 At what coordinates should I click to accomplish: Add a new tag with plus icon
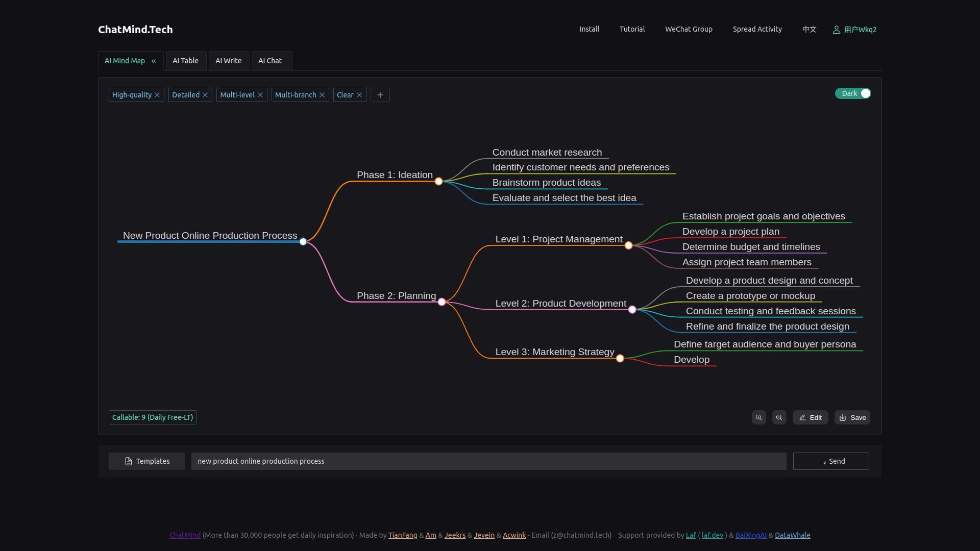click(380, 95)
